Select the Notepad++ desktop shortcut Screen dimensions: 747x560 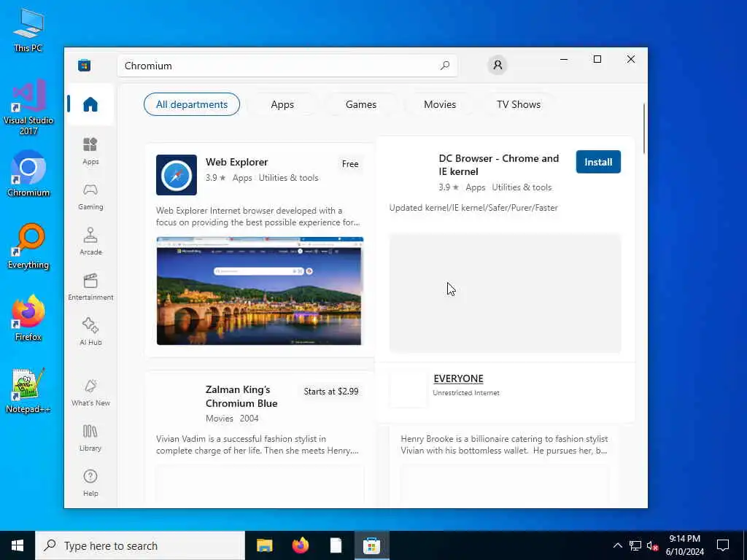coord(28,391)
